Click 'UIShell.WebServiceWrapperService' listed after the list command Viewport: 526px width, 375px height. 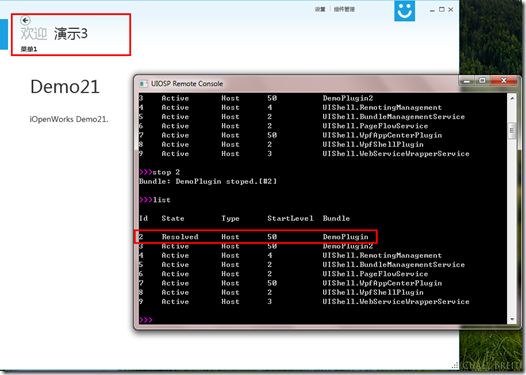click(x=396, y=302)
